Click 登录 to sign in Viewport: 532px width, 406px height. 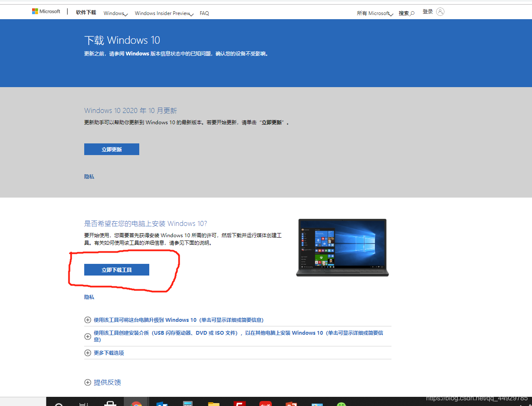(x=428, y=12)
